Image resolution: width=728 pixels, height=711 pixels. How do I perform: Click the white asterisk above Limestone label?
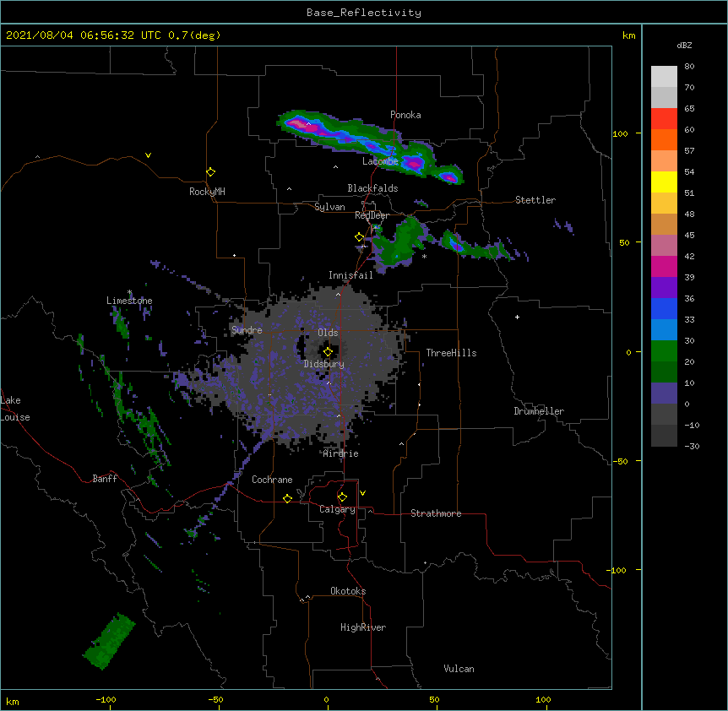click(x=129, y=292)
